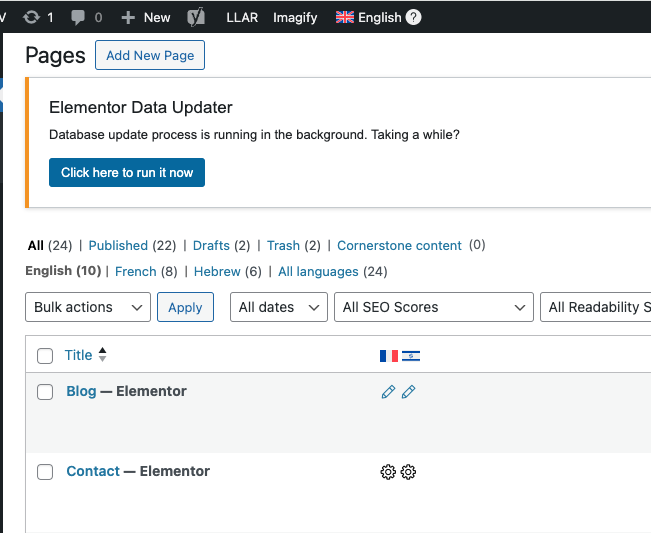This screenshot has height=533, width=651.
Task: Open the Blog page title link
Action: (x=81, y=391)
